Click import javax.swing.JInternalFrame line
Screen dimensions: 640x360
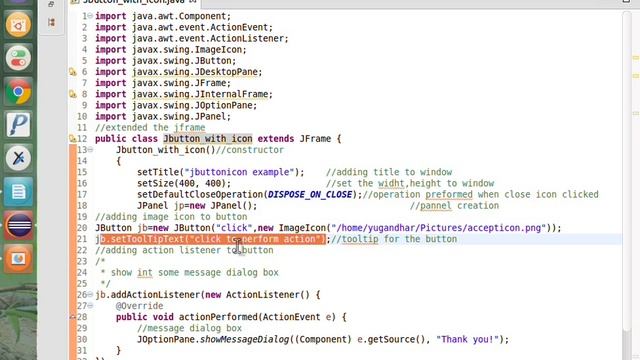[184, 94]
